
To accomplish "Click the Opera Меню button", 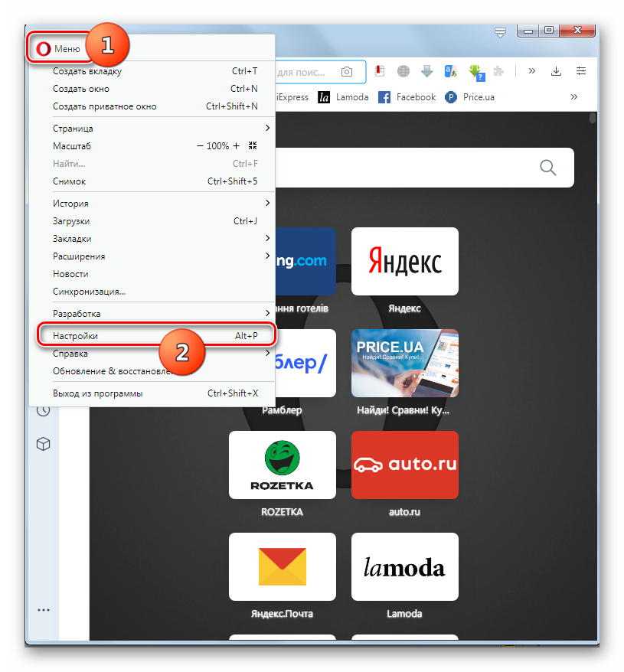I will click(59, 48).
